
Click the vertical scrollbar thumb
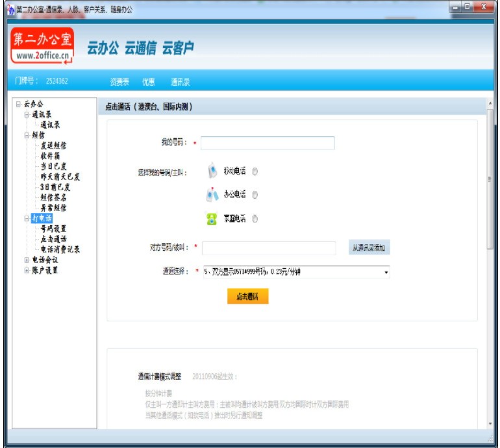(x=490, y=179)
